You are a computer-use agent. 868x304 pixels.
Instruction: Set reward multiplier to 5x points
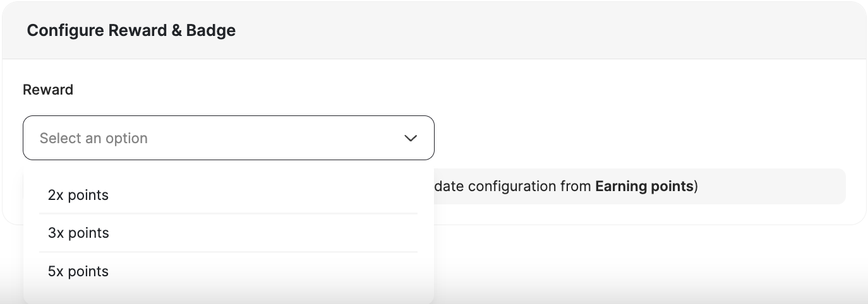tap(78, 272)
